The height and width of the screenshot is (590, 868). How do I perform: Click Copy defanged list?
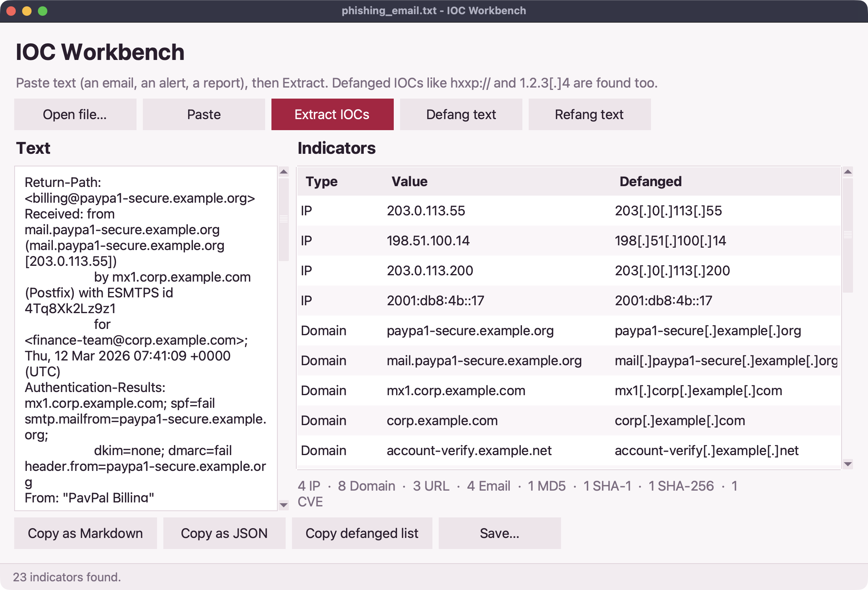coord(362,533)
